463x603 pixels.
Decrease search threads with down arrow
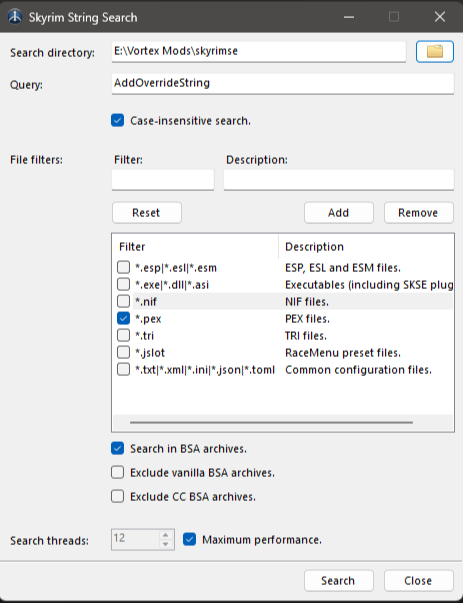165,544
